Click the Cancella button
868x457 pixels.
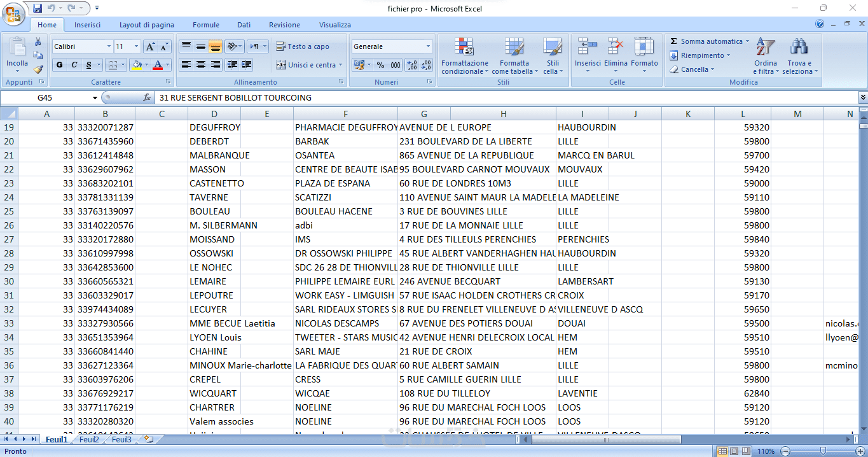[x=692, y=69]
